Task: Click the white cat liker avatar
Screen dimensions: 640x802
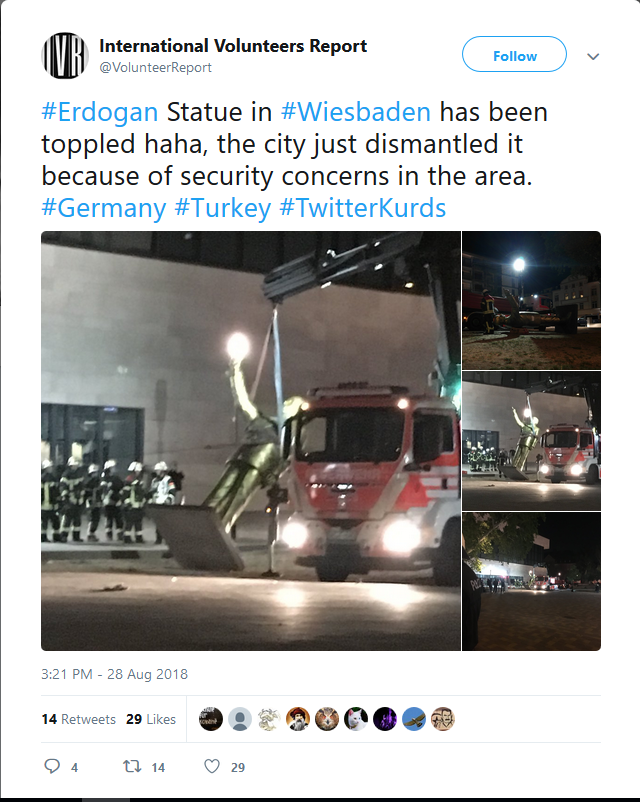Action: click(356, 719)
